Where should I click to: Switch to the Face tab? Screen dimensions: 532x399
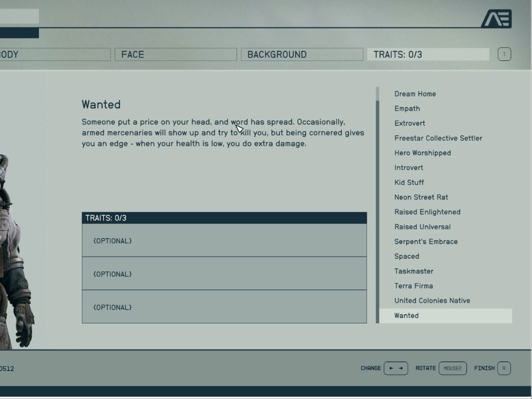point(176,55)
